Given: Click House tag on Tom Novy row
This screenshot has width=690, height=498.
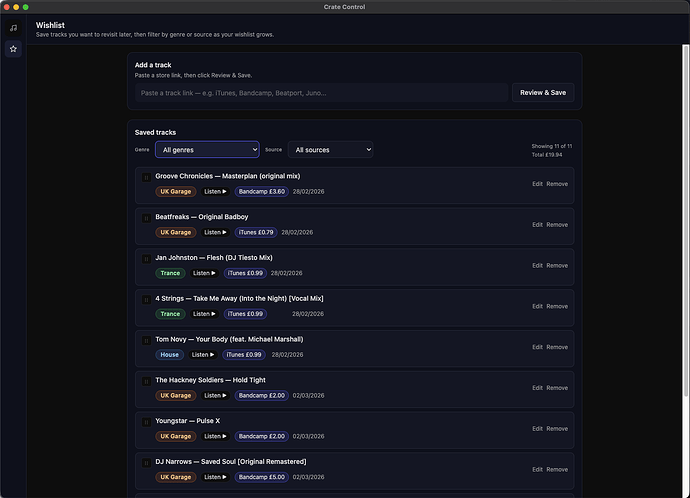Looking at the screenshot, I should tap(169, 355).
